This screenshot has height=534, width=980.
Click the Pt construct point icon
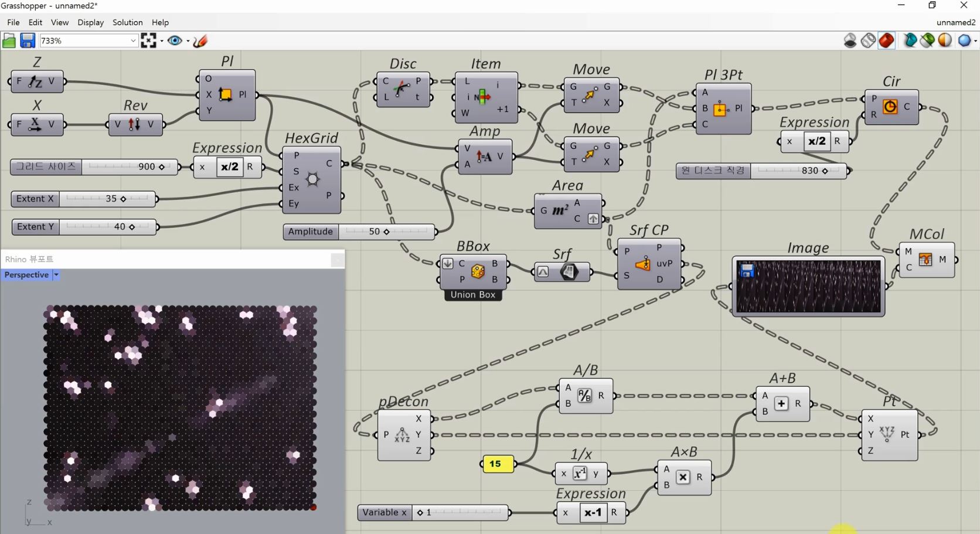887,434
